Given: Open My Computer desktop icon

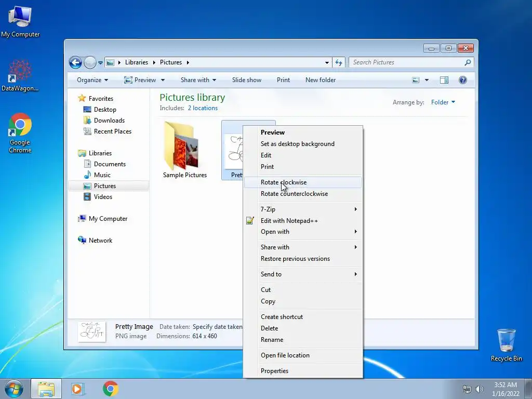Looking at the screenshot, I should 20,21.
